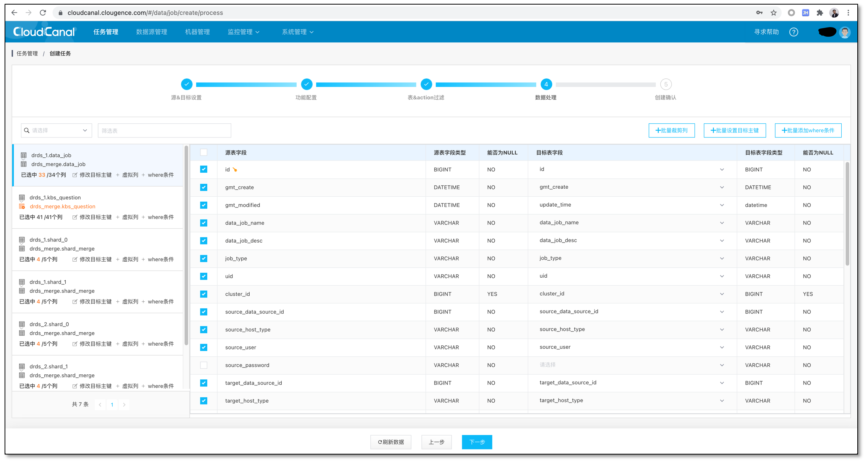Click the 下一步 button
The width and height of the screenshot is (868, 466).
tap(477, 442)
